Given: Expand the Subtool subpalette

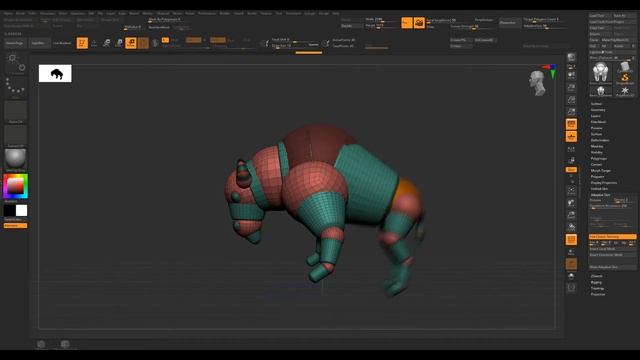Looking at the screenshot, I should pos(596,104).
